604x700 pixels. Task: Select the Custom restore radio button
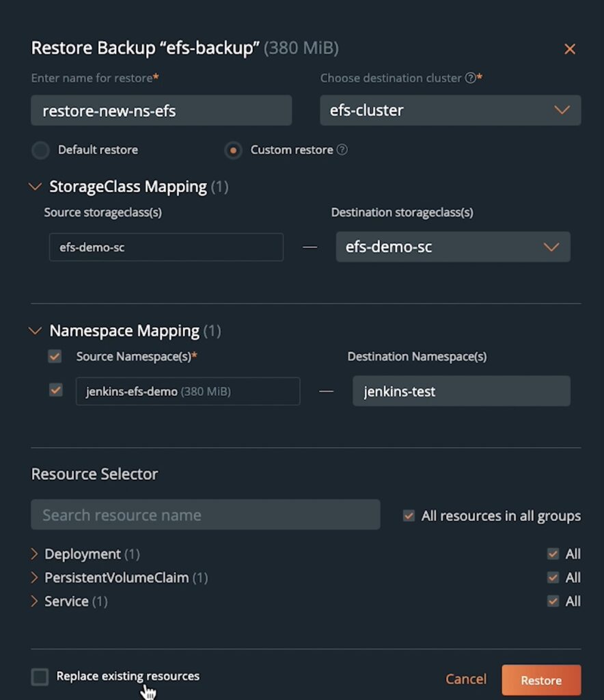(x=233, y=150)
